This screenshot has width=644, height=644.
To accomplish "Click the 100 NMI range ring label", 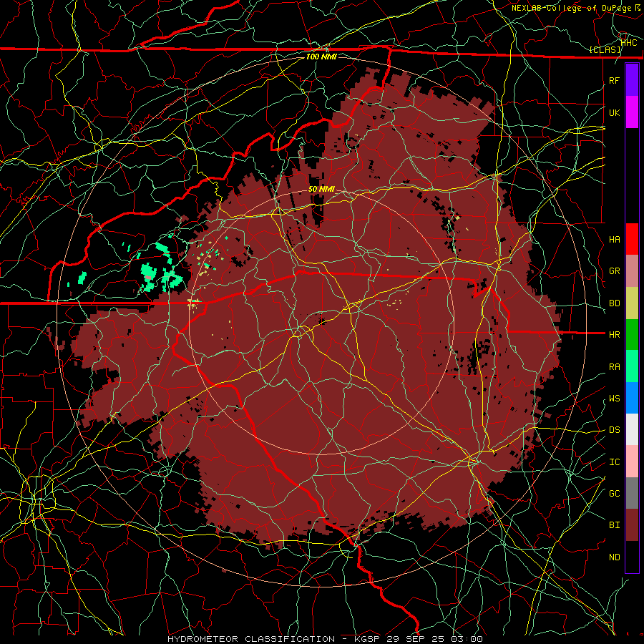I will click(321, 57).
